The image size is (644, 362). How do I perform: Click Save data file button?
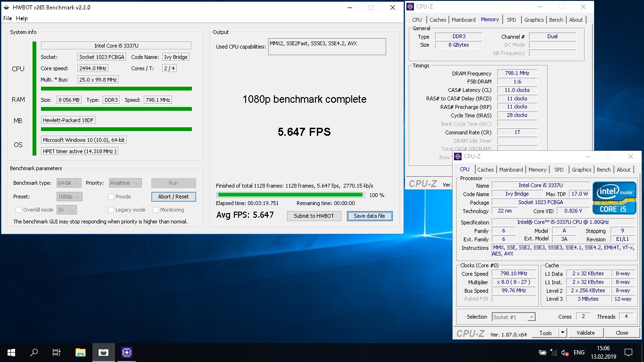(370, 216)
